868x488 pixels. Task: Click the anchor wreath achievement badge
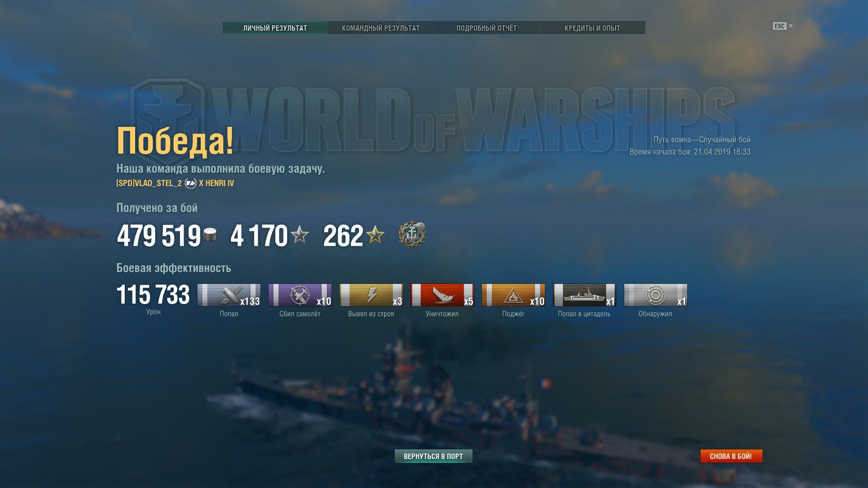pos(412,234)
